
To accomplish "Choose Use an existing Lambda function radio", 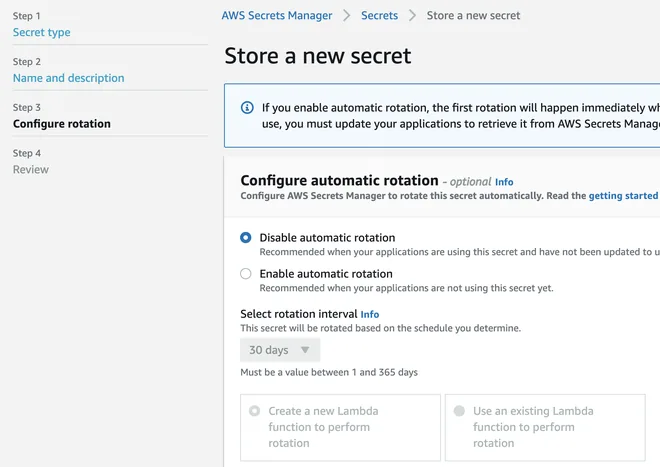I will pyautogui.click(x=459, y=411).
